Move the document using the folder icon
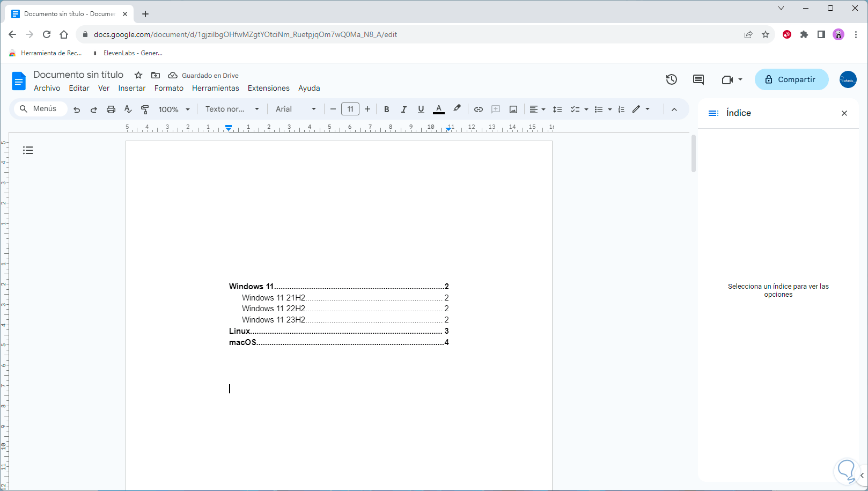 (156, 75)
